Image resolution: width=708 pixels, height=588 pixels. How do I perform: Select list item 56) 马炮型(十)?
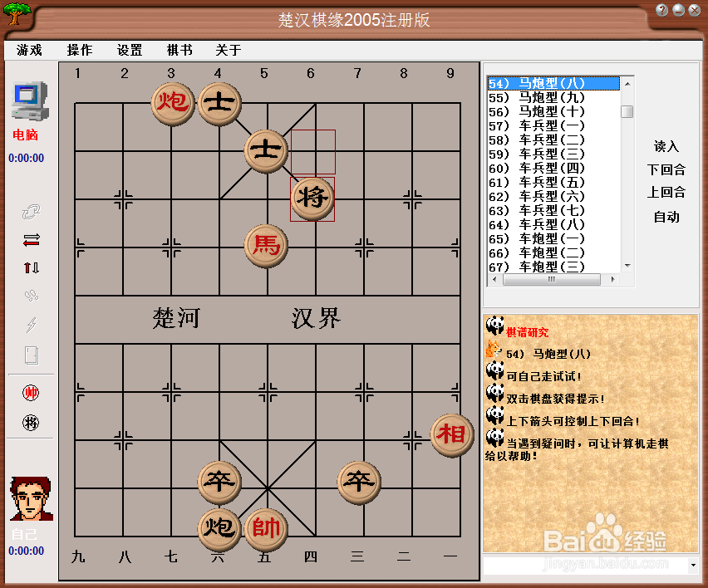[x=553, y=111]
